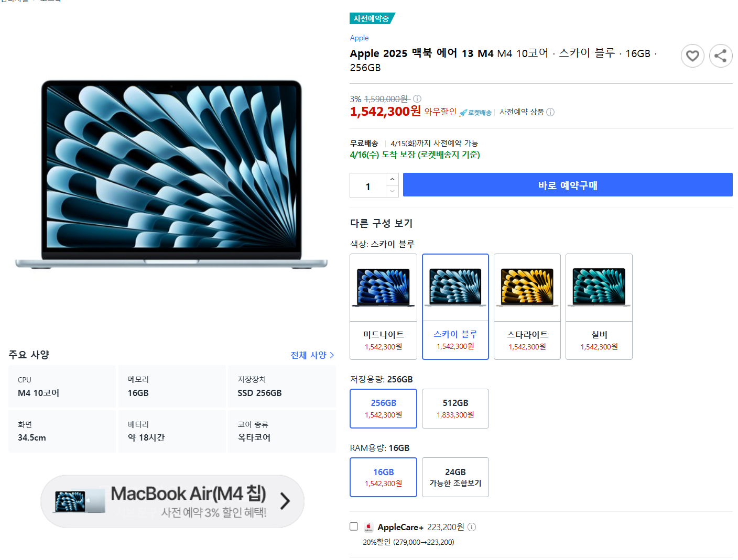Open the Apple brand link

359,38
